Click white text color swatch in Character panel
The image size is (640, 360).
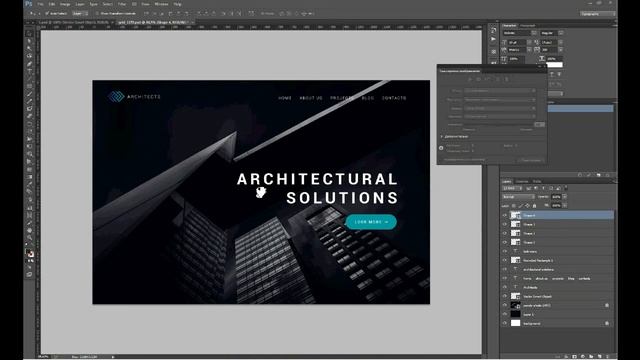(x=555, y=65)
